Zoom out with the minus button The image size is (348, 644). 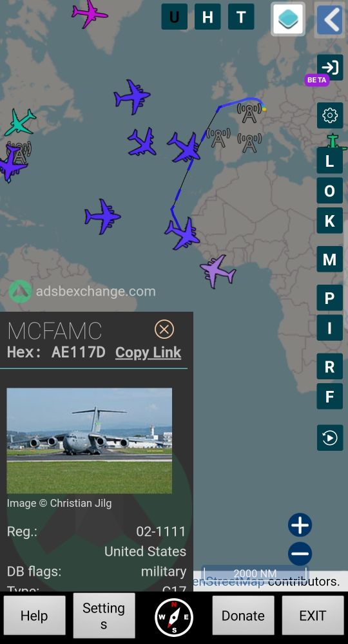click(x=300, y=553)
